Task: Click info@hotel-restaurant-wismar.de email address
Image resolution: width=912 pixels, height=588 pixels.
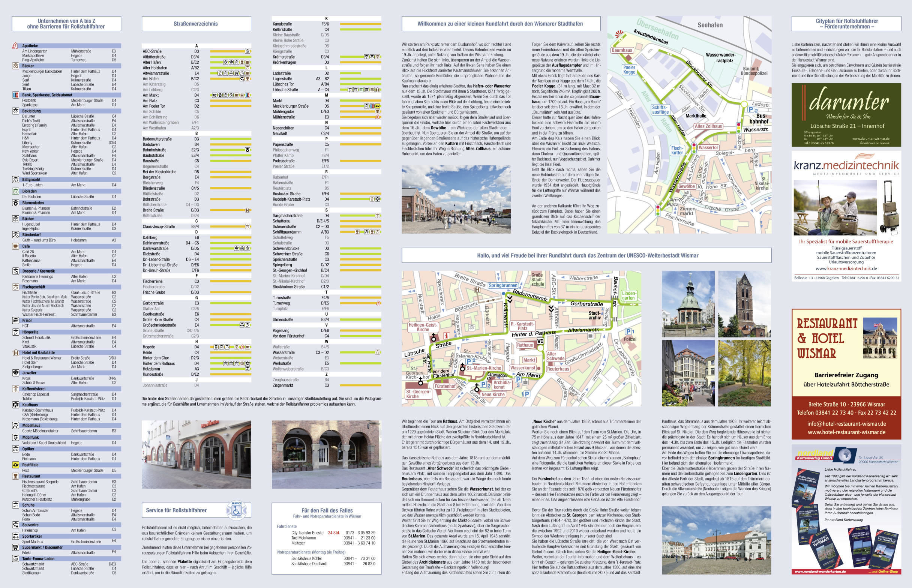Action: (x=846, y=424)
